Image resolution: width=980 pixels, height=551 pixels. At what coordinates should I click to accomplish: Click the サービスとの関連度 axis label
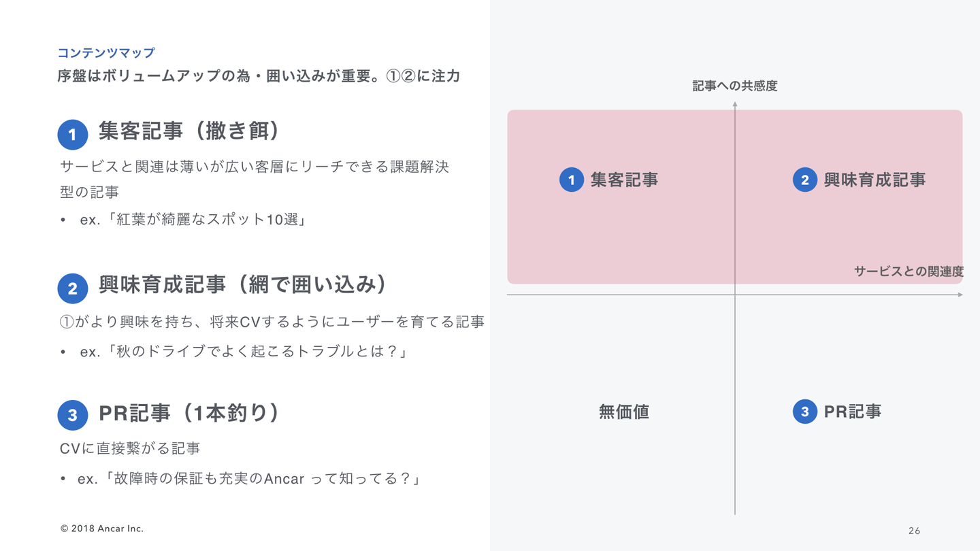(909, 271)
